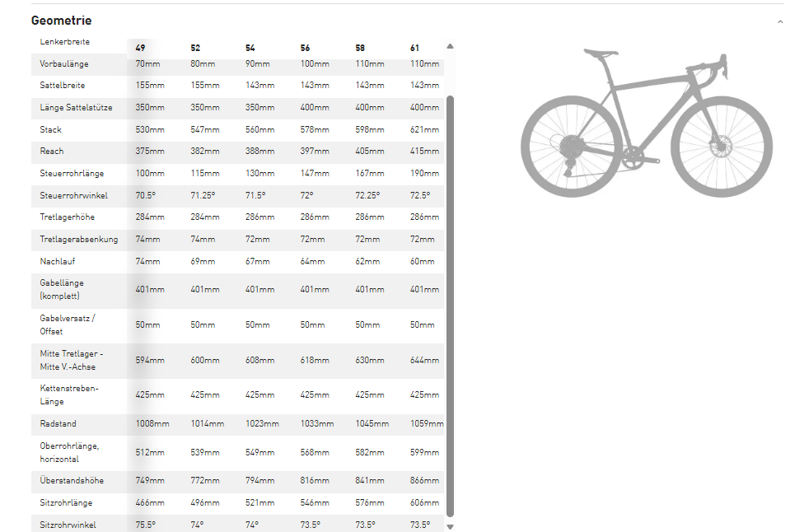The image size is (790, 532).
Task: Click the Reach row label
Action: [52, 152]
